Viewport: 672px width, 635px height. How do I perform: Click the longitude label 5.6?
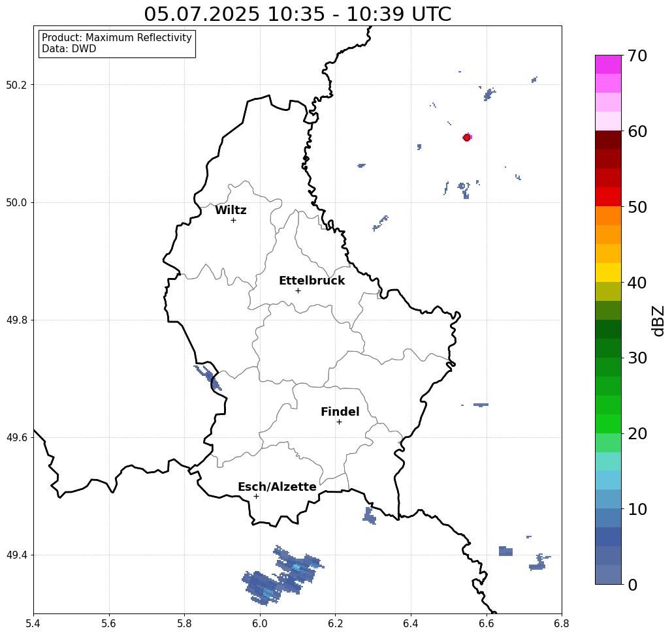(109, 623)
